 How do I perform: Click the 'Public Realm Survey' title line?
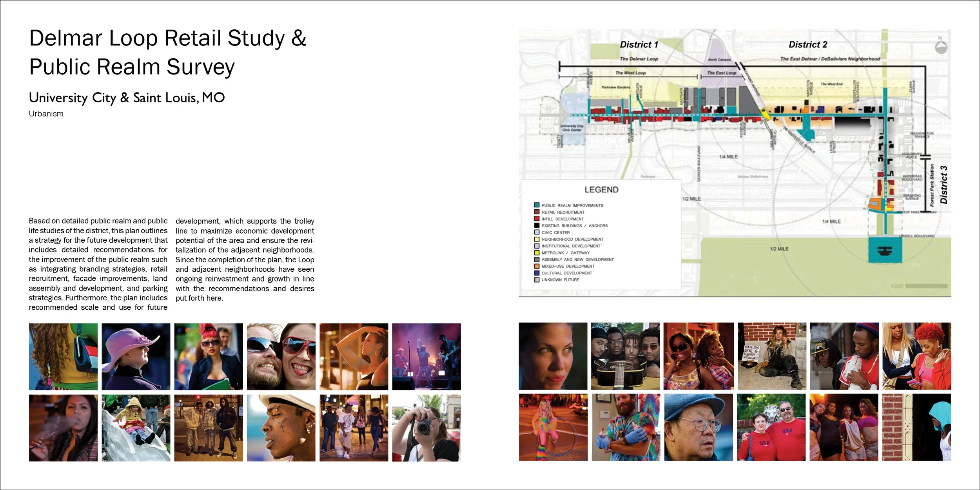[x=132, y=67]
